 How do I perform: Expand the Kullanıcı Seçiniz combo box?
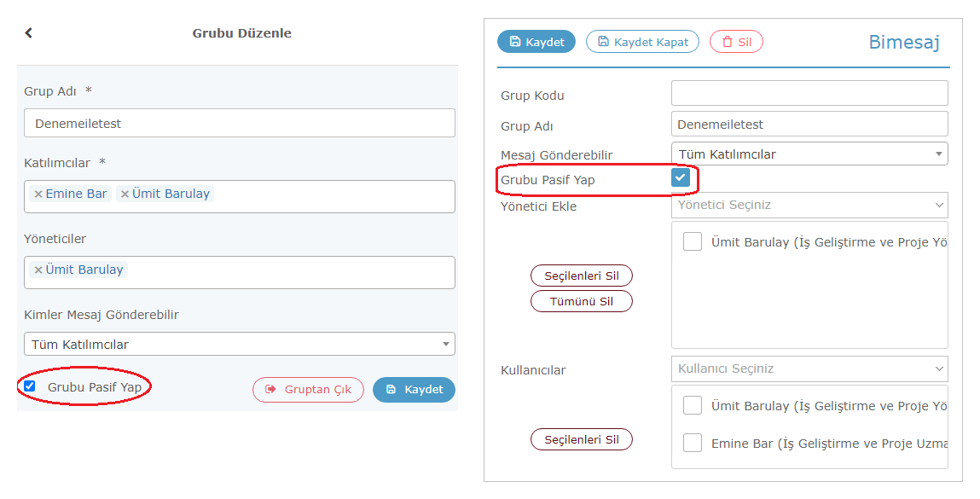(x=809, y=369)
